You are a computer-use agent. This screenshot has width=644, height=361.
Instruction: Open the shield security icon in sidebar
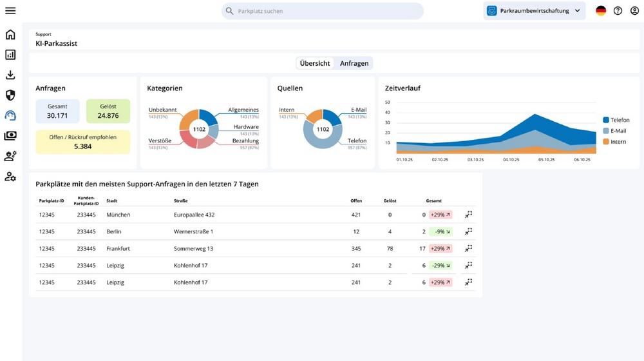pyautogui.click(x=10, y=95)
